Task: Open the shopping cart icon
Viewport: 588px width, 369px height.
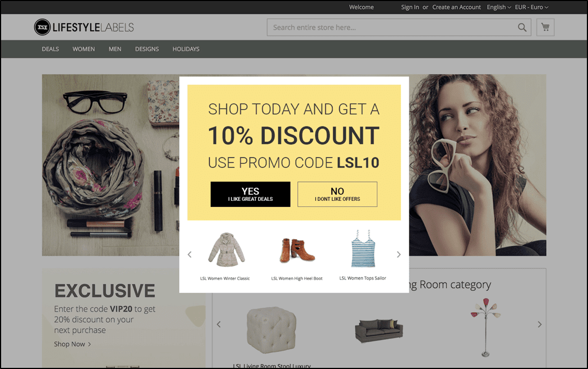Action: click(545, 28)
